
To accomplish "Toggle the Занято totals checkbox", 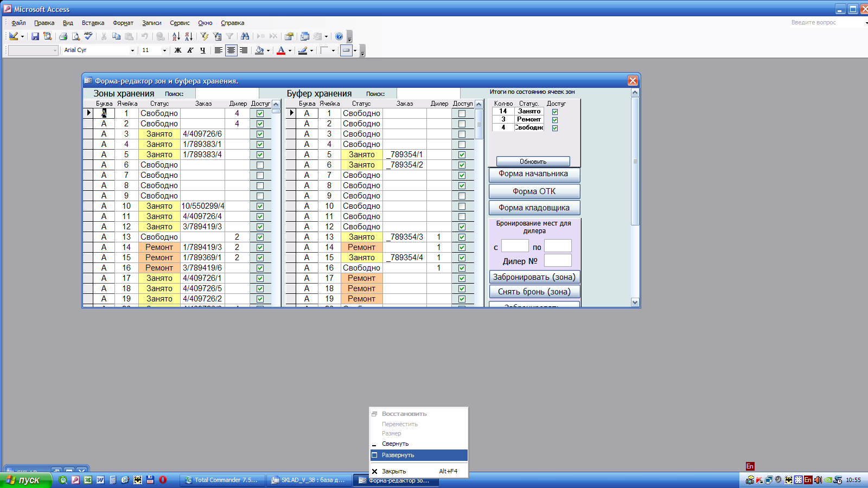I will [555, 112].
